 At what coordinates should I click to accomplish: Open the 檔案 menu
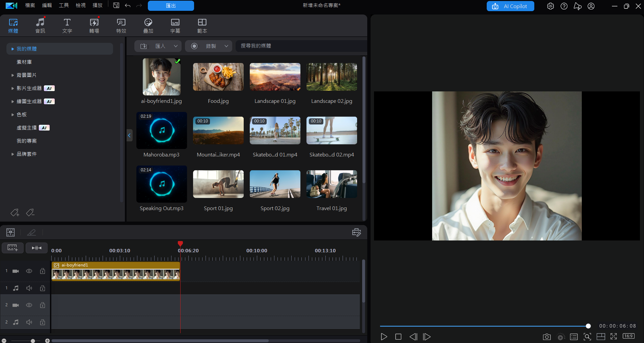coord(30,5)
